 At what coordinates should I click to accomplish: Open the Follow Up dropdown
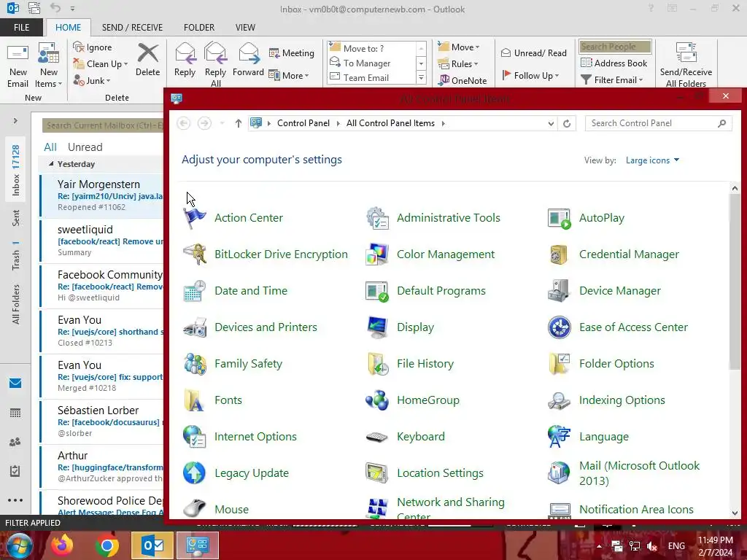pos(530,75)
